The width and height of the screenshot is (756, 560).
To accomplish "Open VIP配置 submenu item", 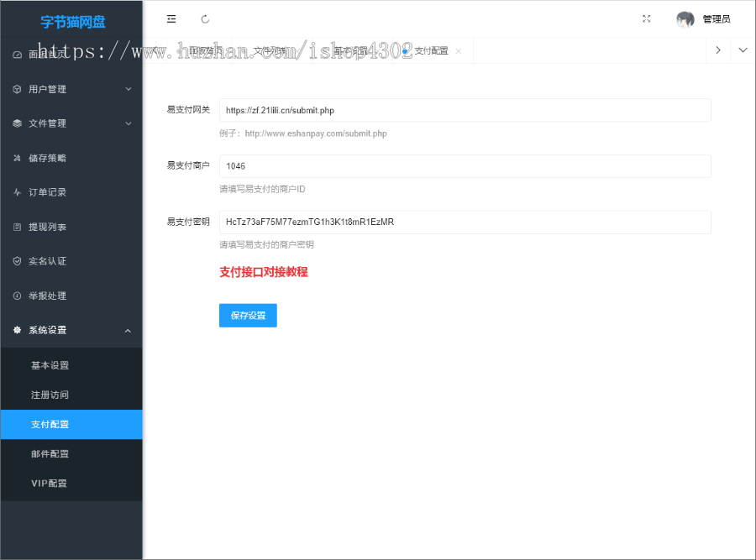I will (x=71, y=484).
